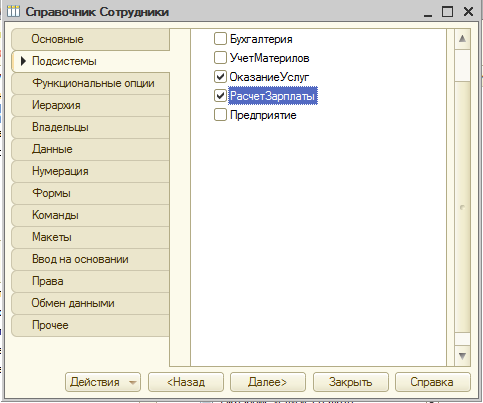Viewport: 483px width, 403px height.
Task: Switch to Ввод на основании tab
Action: click(x=90, y=259)
